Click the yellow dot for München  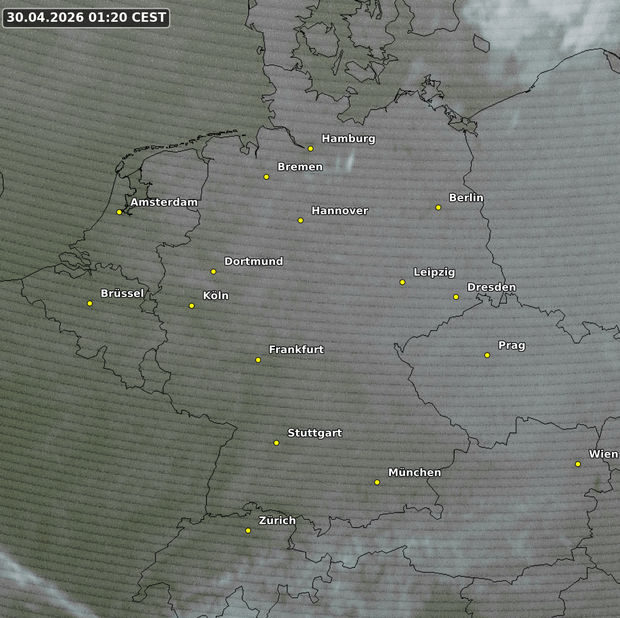point(377,482)
